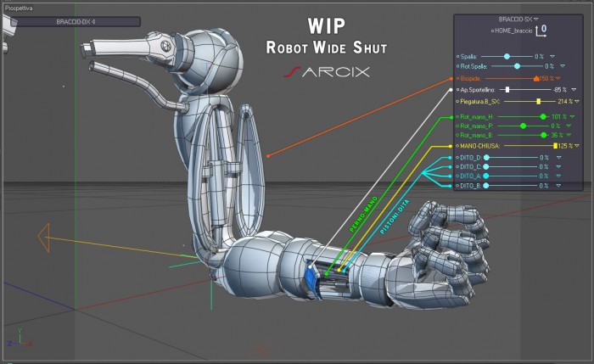Toggle the keyframe dot before Rot.Spalla
The width and height of the screenshot is (594, 364).
click(457, 66)
